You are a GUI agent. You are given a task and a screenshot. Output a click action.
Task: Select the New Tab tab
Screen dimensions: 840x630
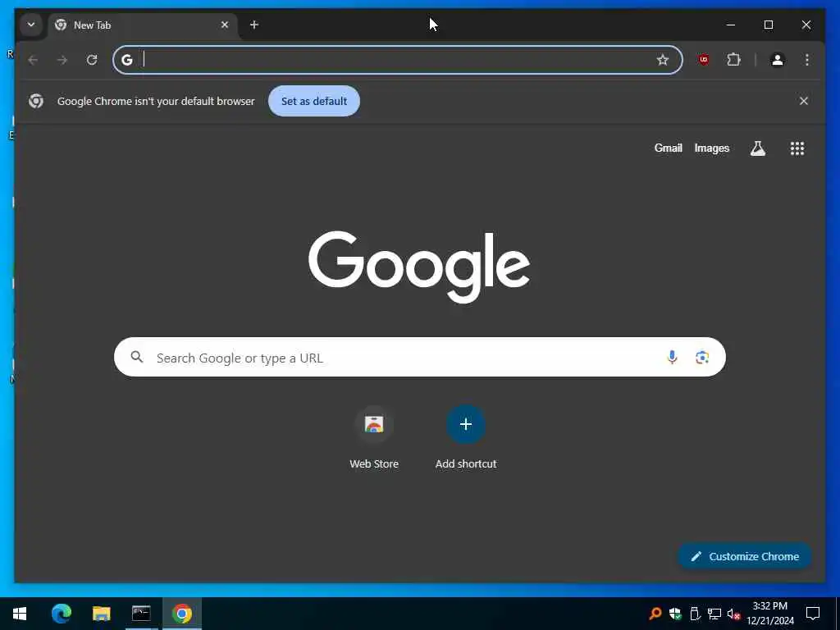[x=143, y=25]
